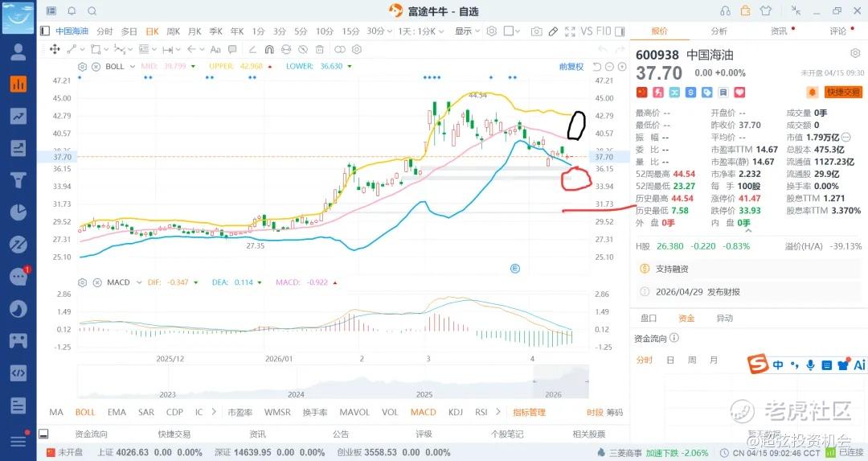Image resolution: width=868 pixels, height=461 pixels.
Task: Expand the sub indicator list chevron after RSI
Action: pyautogui.click(x=497, y=412)
